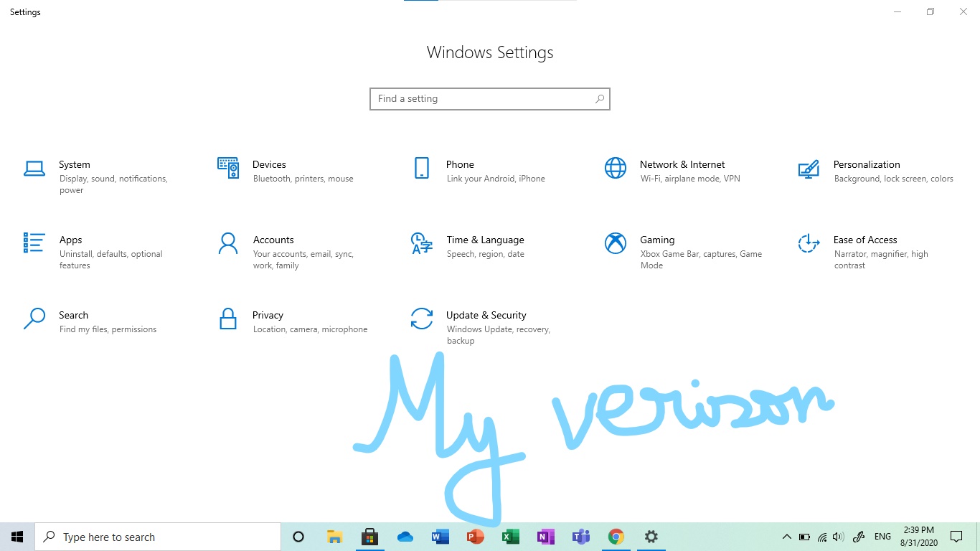Click the magnifier in Find a setting
The image size is (980, 551).
coord(600,99)
